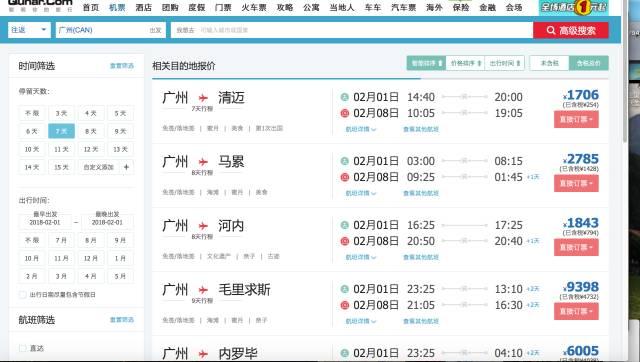Click the red plane icon for 广州 to 河内
Viewport: 640px width, 362px height.
click(203, 226)
